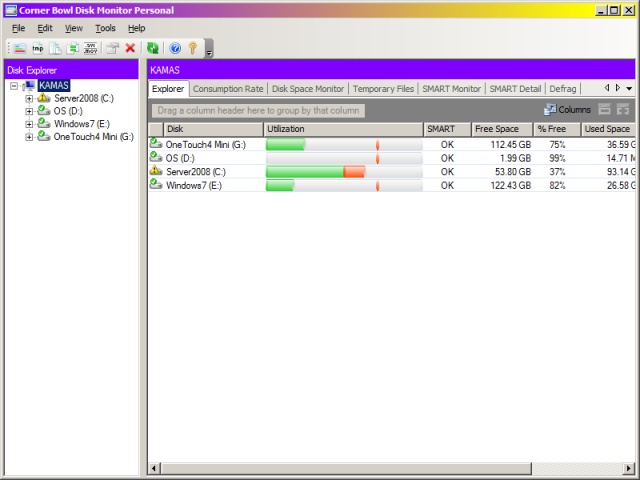Expand the Windows7 (E:) tree node
640x480 pixels.
click(x=29, y=124)
